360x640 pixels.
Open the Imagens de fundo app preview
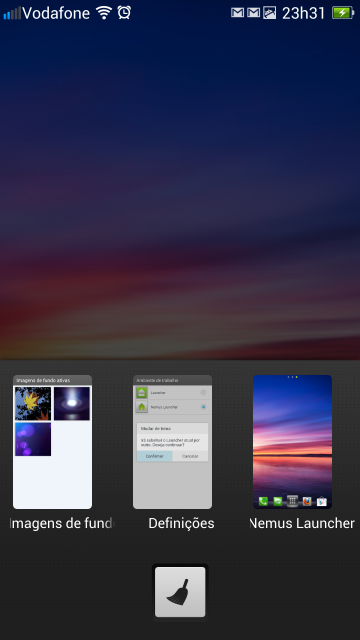[52, 442]
